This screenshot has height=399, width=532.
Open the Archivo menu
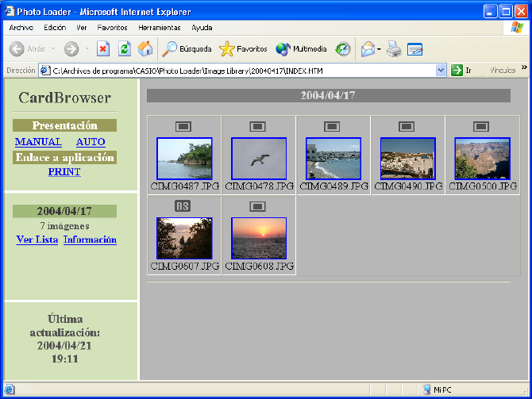tap(21, 27)
